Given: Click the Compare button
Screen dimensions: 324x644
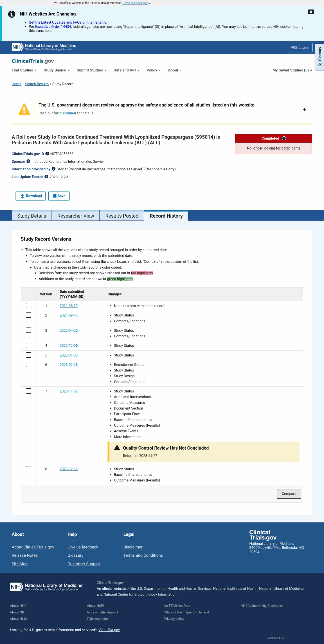Looking at the screenshot, I should click(x=289, y=493).
